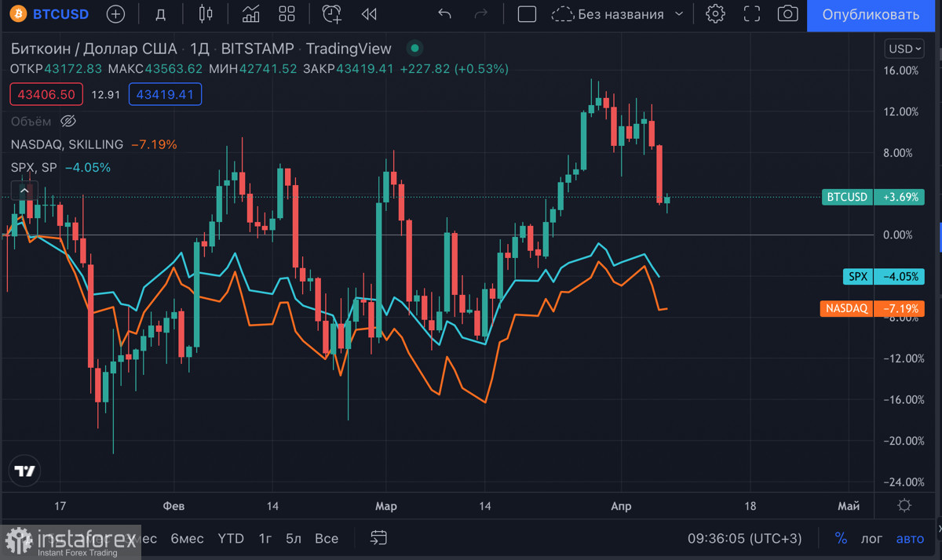Add a symbol to compare with plus icon
Screen dimensions: 942x560
pyautogui.click(x=115, y=14)
